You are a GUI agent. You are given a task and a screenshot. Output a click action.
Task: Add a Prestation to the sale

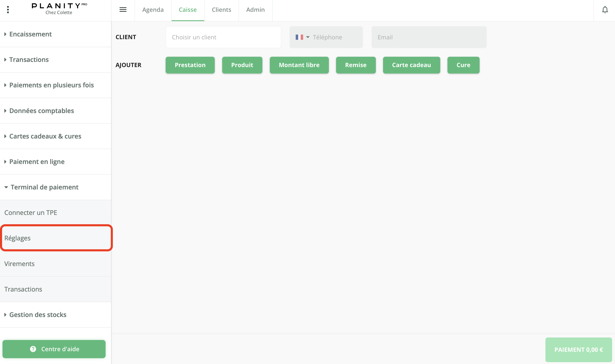pyautogui.click(x=190, y=65)
